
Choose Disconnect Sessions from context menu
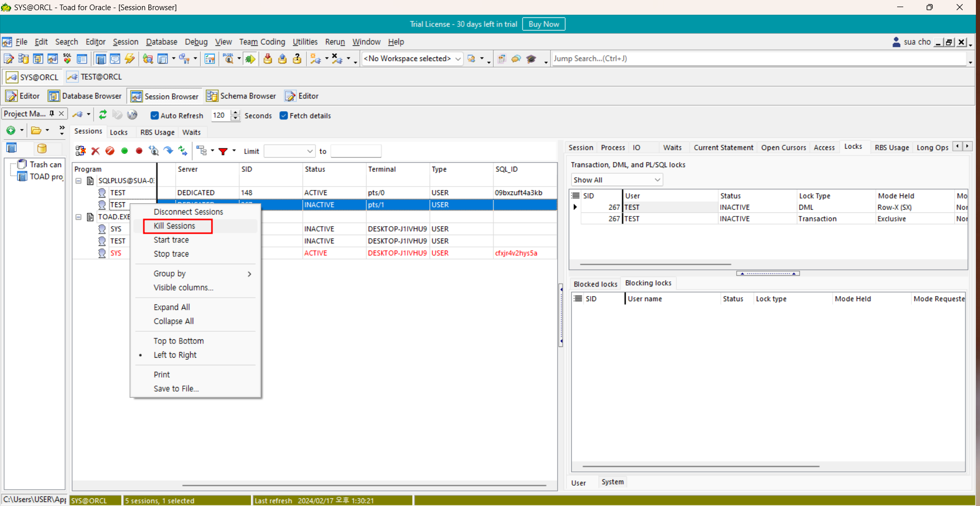[188, 212]
